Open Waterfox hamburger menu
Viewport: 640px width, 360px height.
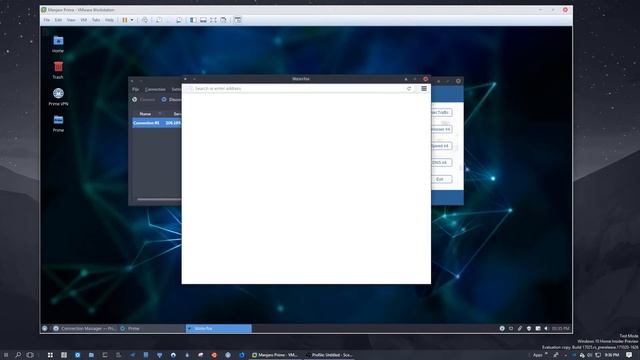pos(424,89)
